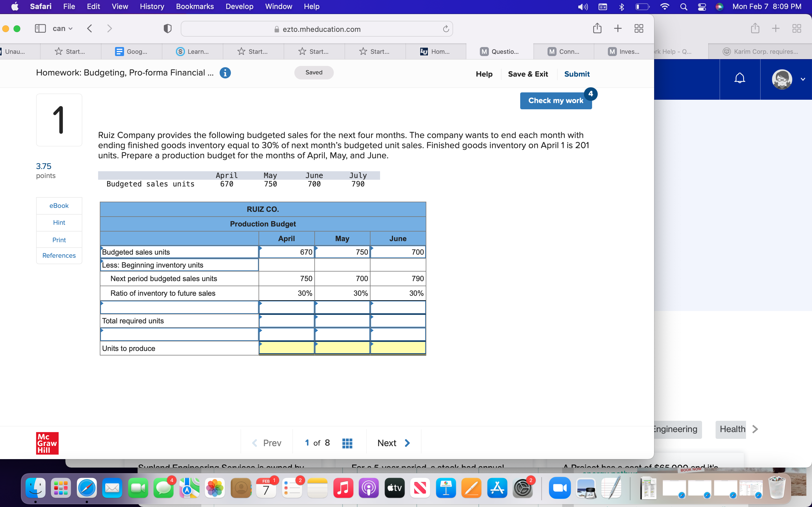The width and height of the screenshot is (812, 507).
Task: Click the 'Check my work' button
Action: (556, 100)
